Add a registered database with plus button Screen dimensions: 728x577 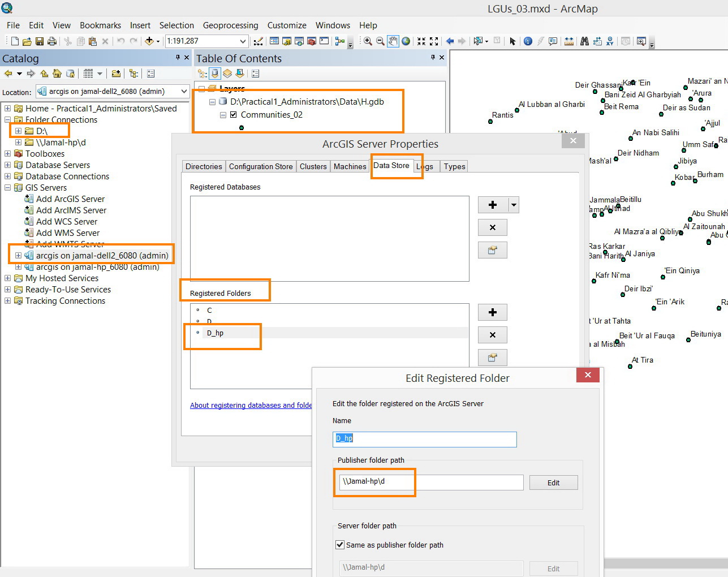click(x=493, y=205)
